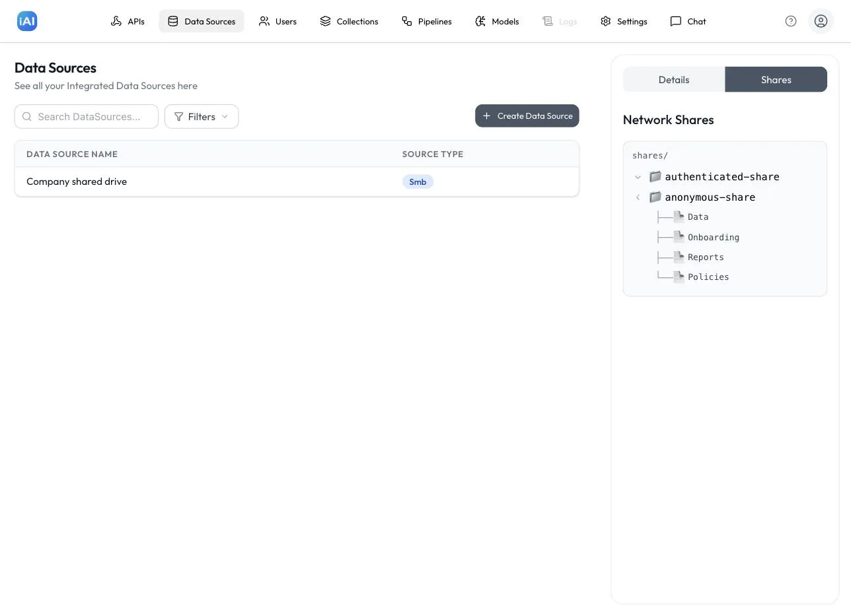This screenshot has height=616, width=851.
Task: Click the anonymous-share folder icon
Action: 655,197
